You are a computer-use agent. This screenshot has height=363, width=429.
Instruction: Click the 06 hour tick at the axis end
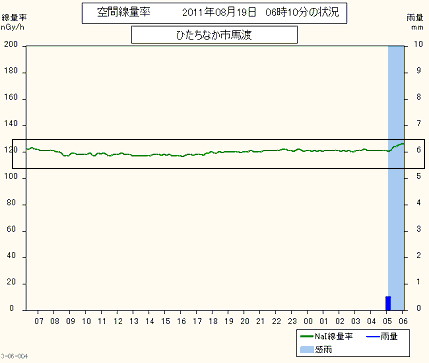point(403,321)
